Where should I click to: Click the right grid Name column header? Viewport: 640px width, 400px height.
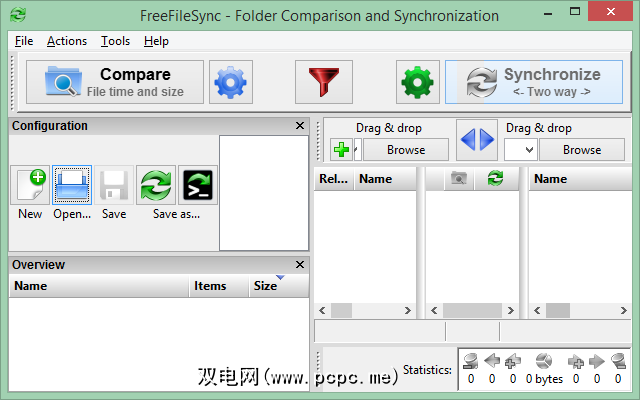pos(580,179)
